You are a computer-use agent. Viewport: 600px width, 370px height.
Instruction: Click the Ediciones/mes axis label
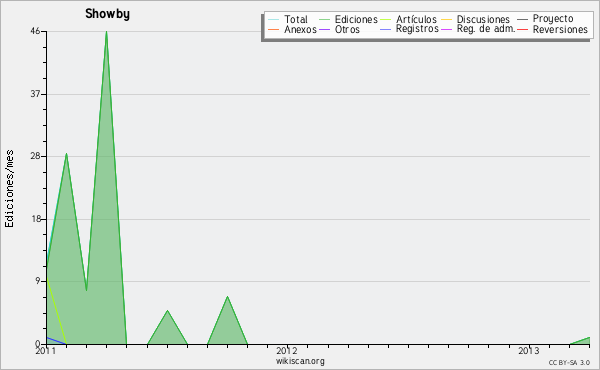pyautogui.click(x=9, y=189)
